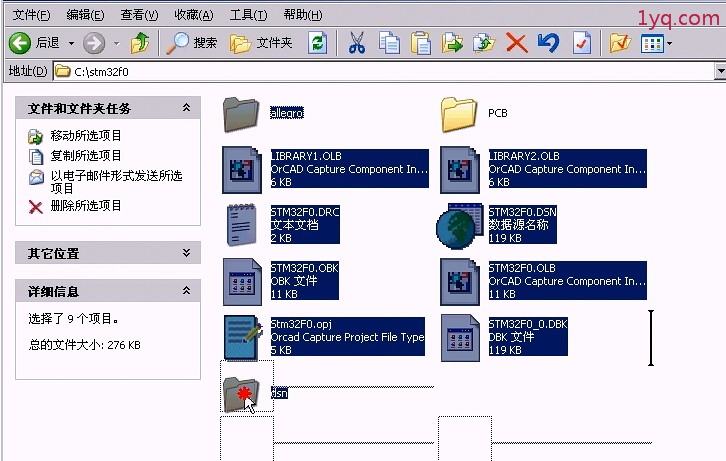
Task: Click the STM32F0.OBK file name
Action: coord(305,268)
